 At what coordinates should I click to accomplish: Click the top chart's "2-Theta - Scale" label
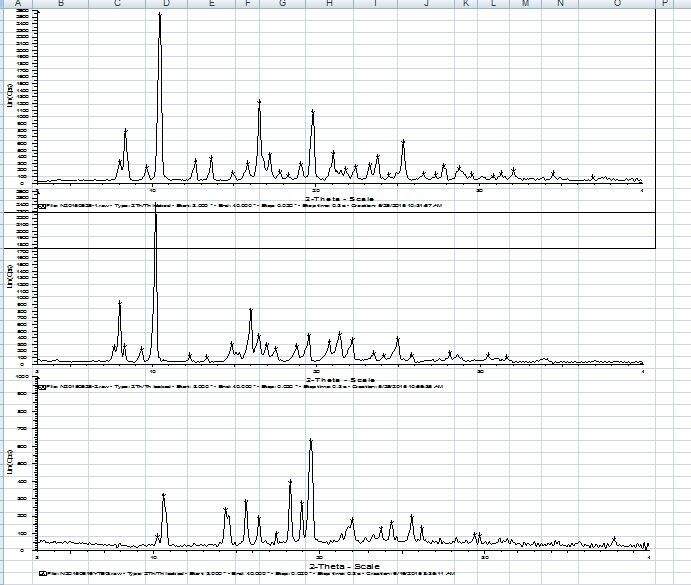pyautogui.click(x=339, y=199)
